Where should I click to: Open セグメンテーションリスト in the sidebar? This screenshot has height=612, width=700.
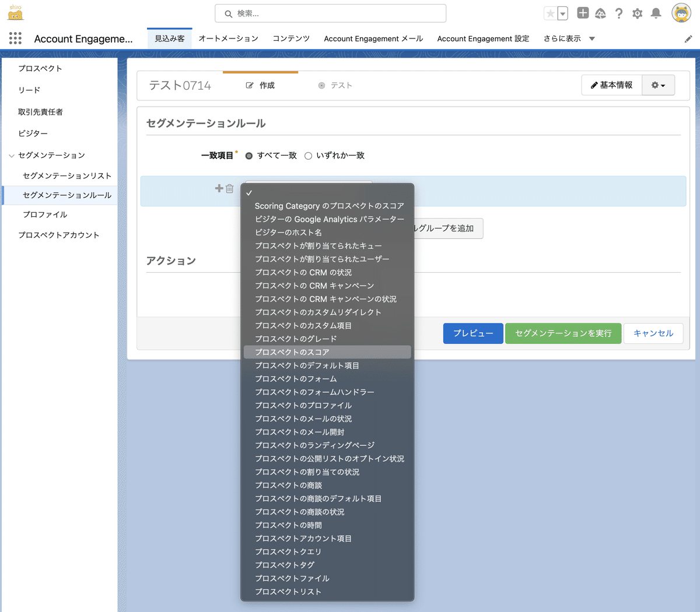67,175
